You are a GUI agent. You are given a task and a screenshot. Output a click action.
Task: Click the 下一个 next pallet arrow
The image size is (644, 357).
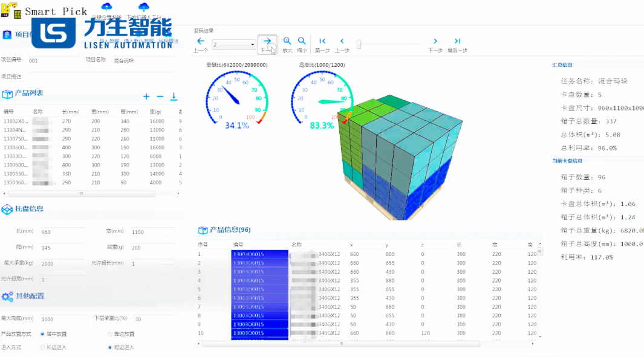[267, 42]
